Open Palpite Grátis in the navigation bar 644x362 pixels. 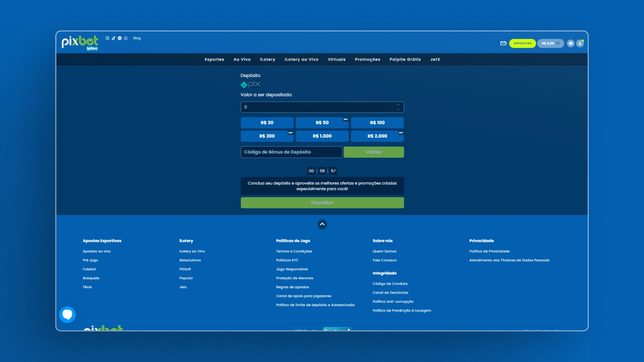405,59
